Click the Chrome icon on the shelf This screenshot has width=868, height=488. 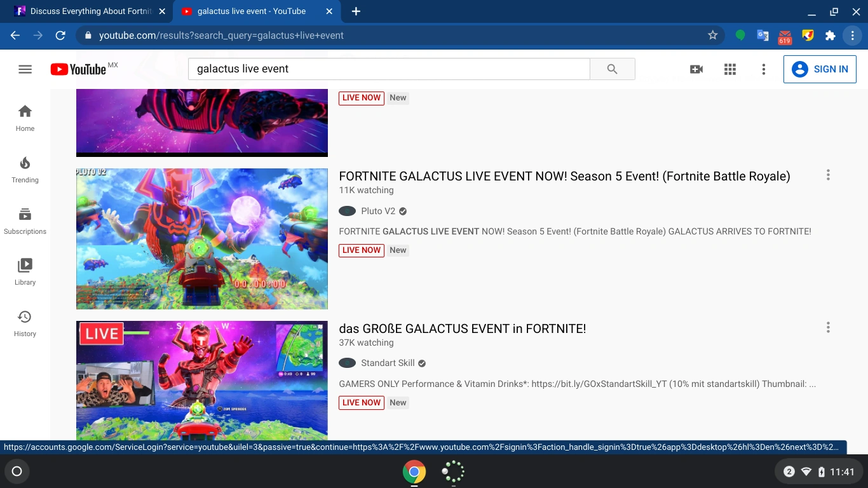coord(414,471)
